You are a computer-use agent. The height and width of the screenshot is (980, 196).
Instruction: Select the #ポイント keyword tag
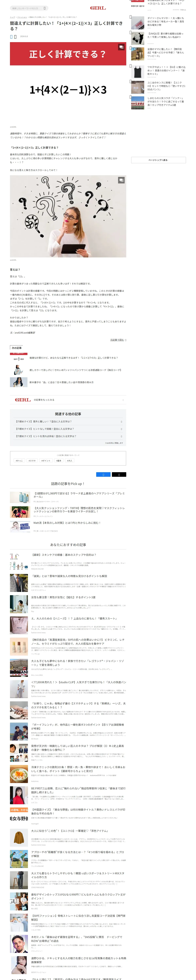pos(46,460)
